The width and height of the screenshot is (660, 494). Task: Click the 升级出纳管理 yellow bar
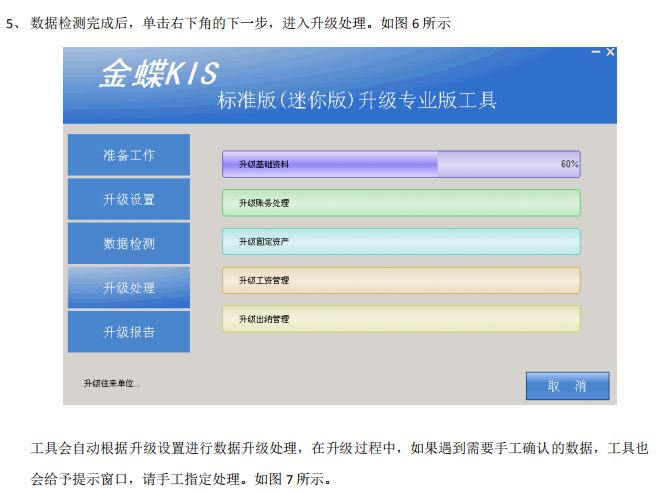click(x=400, y=319)
